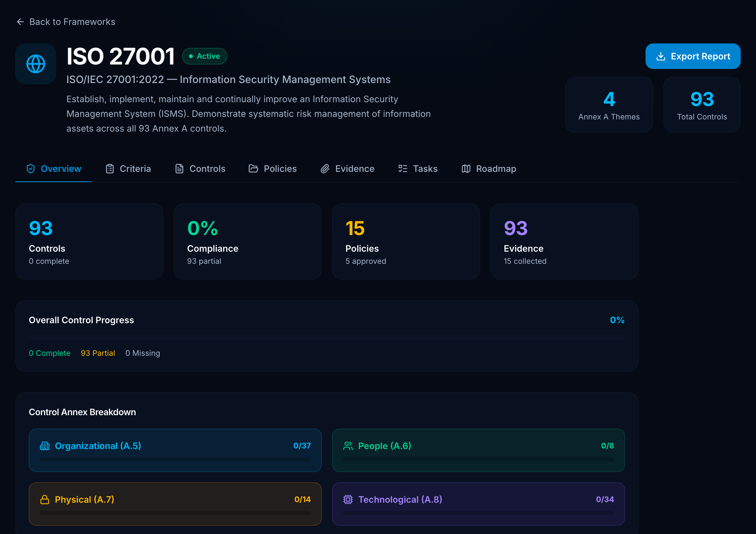Click the building icon in Organizational (A.5)

pyautogui.click(x=44, y=446)
